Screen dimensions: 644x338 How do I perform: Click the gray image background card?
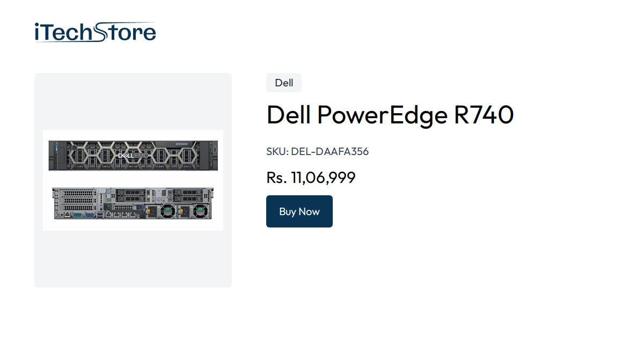pyautogui.click(x=133, y=258)
